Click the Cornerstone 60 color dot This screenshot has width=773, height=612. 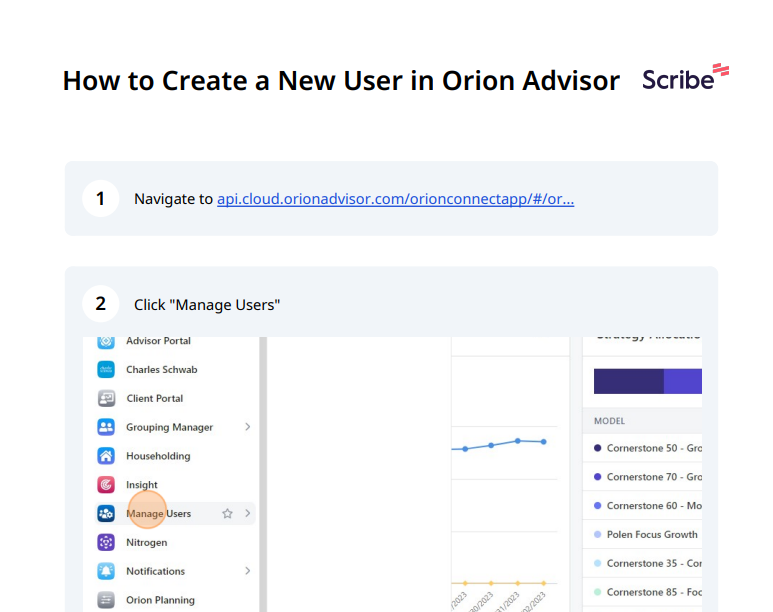597,505
